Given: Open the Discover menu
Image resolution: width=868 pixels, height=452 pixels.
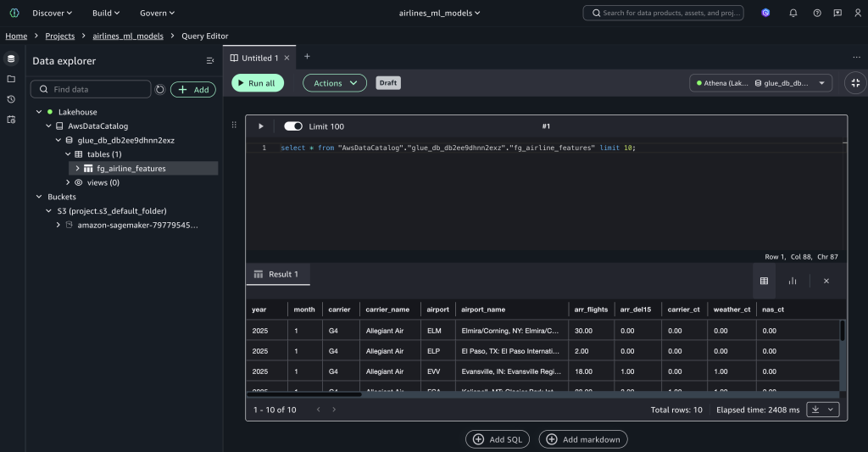Looking at the screenshot, I should click(x=52, y=13).
